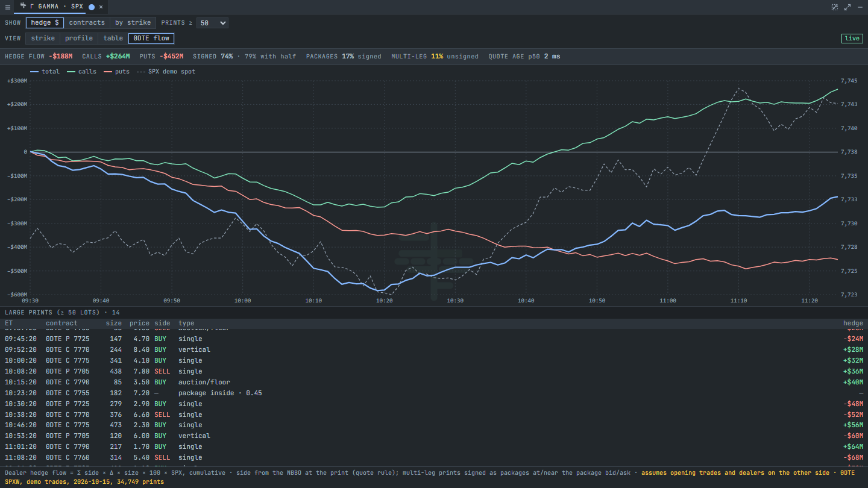Click the dashed-square pop-out panel icon
This screenshot has height=488, width=868.
pyautogui.click(x=835, y=7)
